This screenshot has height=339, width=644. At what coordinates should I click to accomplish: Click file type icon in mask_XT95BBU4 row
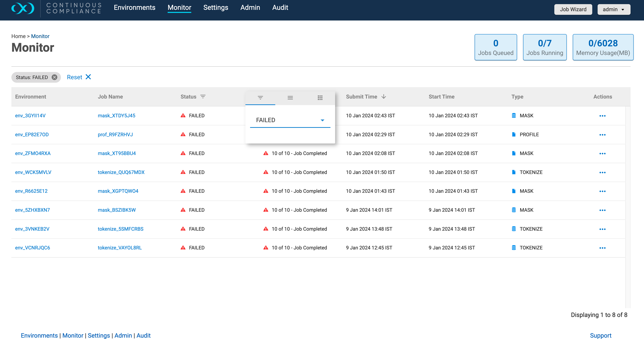coord(514,153)
